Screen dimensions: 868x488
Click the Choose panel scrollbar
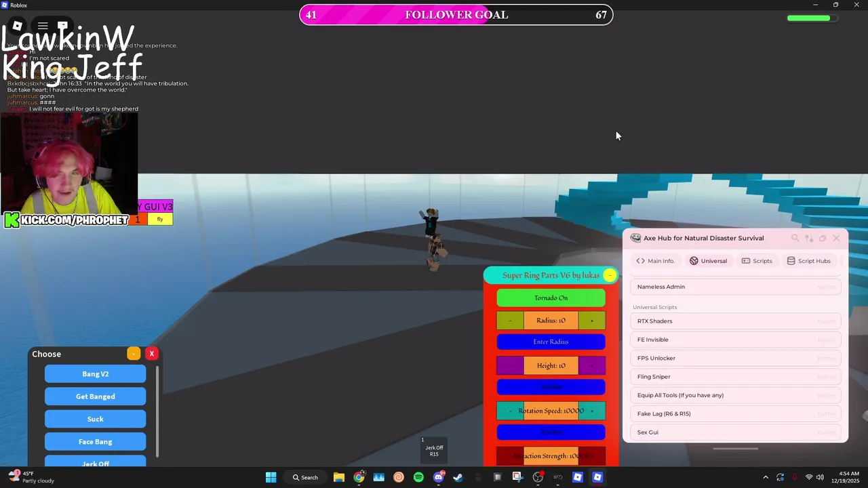pos(157,411)
